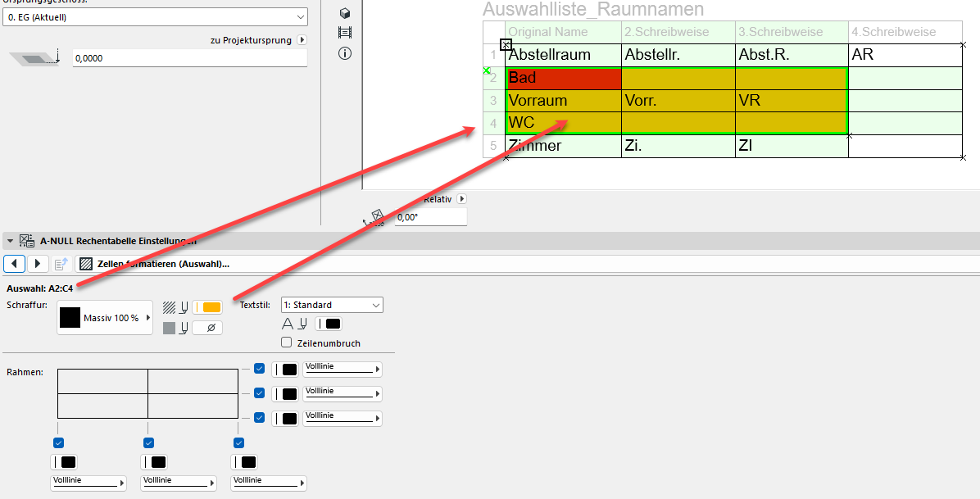980x499 pixels.
Task: Click the story elevation offset icon
Action: 34,58
